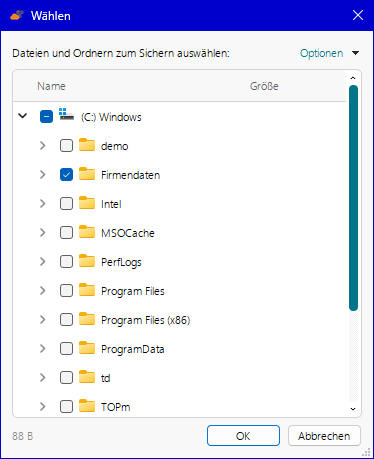Expand the Program Files folder
This screenshot has height=459, width=374.
42,291
